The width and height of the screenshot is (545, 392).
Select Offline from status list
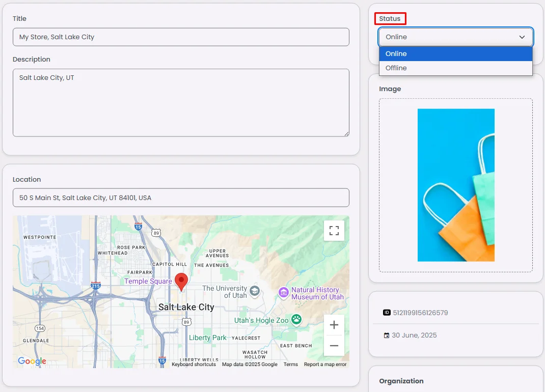[x=456, y=68]
